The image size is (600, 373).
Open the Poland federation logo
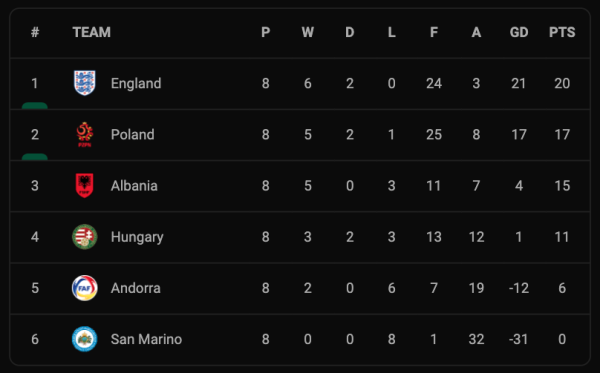pos(85,134)
